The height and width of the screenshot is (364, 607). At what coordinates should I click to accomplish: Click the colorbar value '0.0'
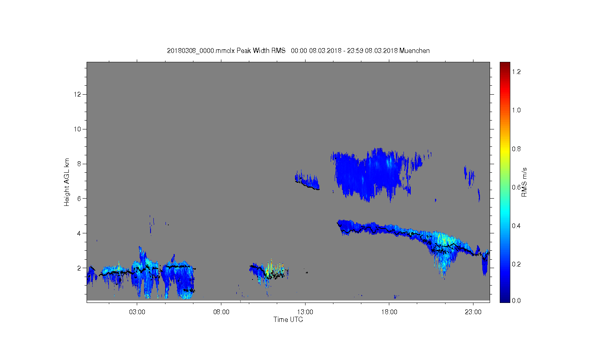coord(516,301)
